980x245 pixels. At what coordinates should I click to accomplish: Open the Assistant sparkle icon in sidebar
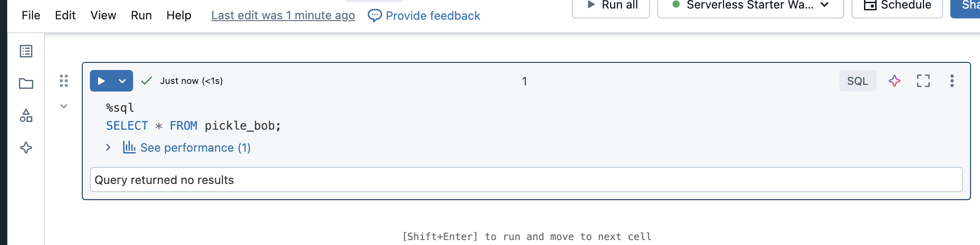[x=26, y=148]
